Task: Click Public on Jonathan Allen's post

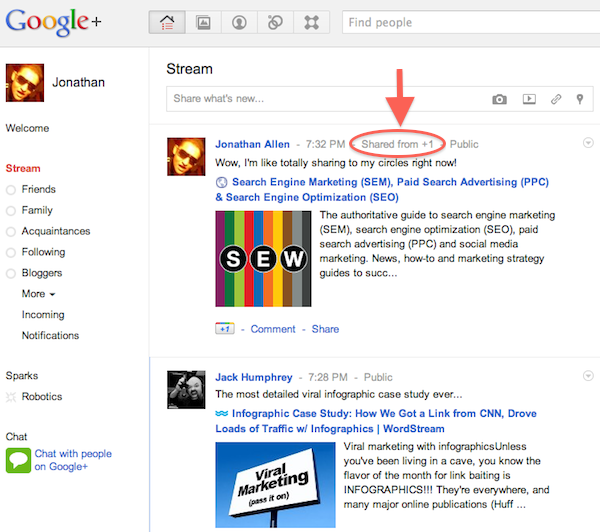Action: coord(464,144)
